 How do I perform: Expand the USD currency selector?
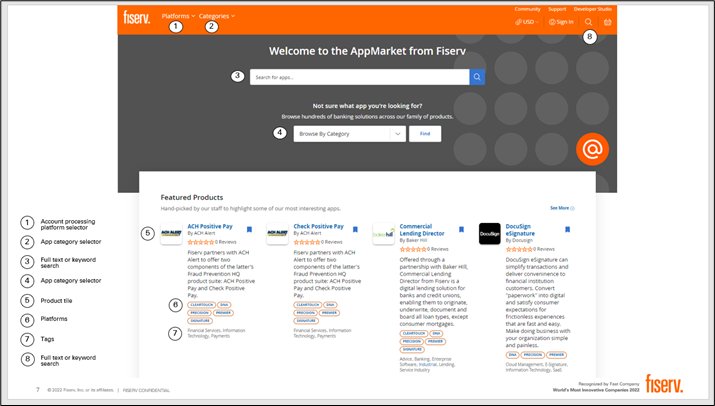pyautogui.click(x=527, y=22)
